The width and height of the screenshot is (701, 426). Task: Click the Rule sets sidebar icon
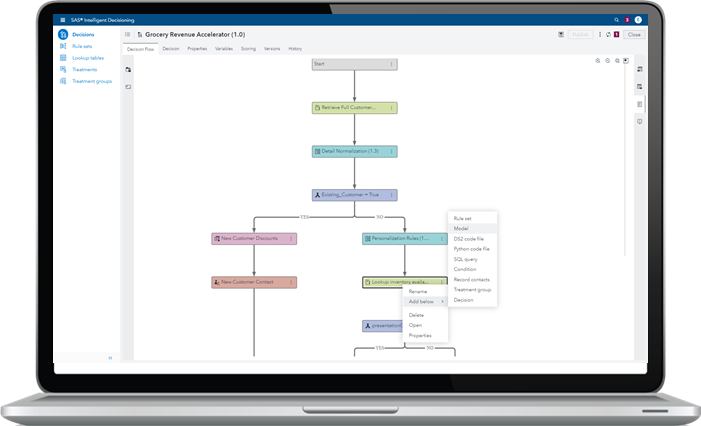(x=63, y=46)
